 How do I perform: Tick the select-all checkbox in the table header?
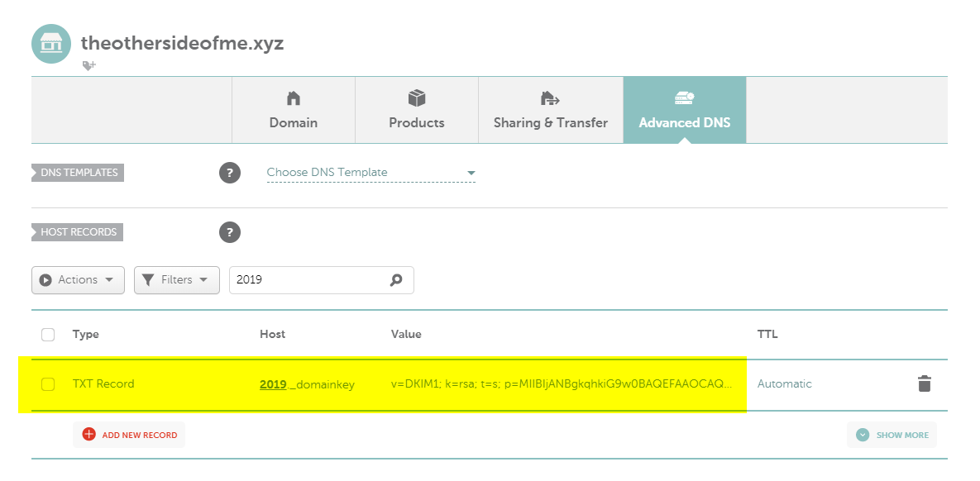[48, 335]
